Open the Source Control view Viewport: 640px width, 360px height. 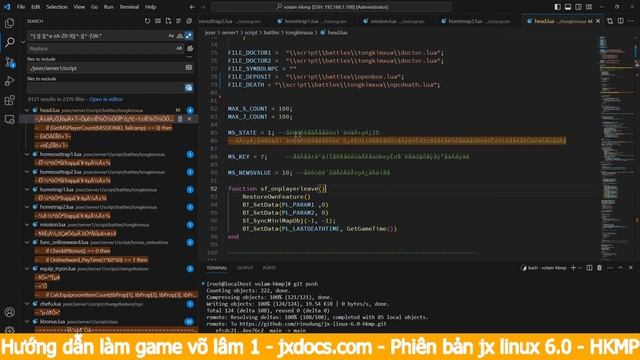point(9,62)
